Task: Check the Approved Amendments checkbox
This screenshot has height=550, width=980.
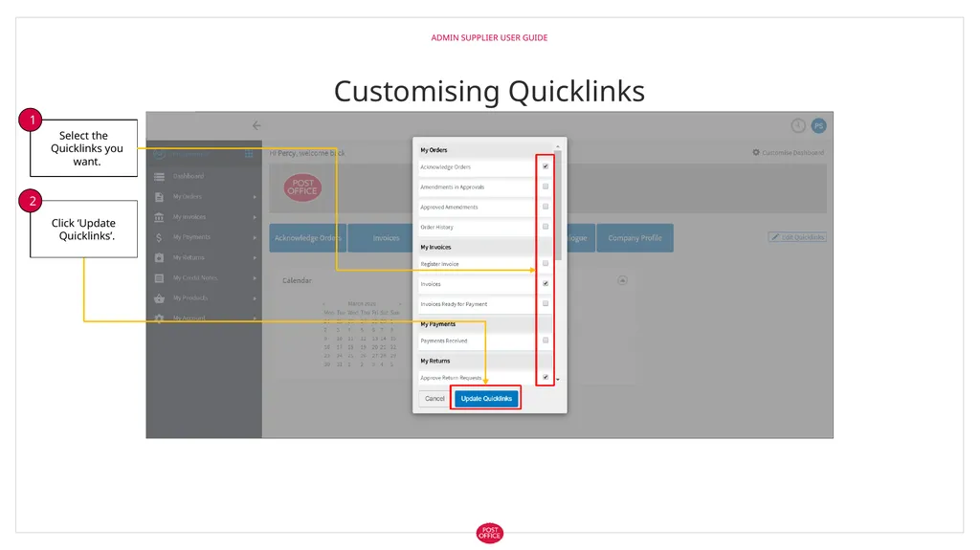Action: click(x=546, y=207)
